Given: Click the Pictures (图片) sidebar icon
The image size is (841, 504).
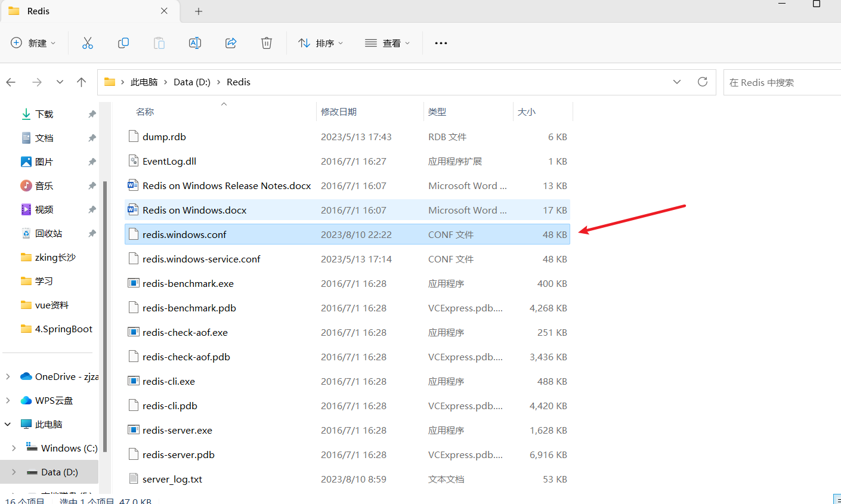Looking at the screenshot, I should (x=26, y=162).
